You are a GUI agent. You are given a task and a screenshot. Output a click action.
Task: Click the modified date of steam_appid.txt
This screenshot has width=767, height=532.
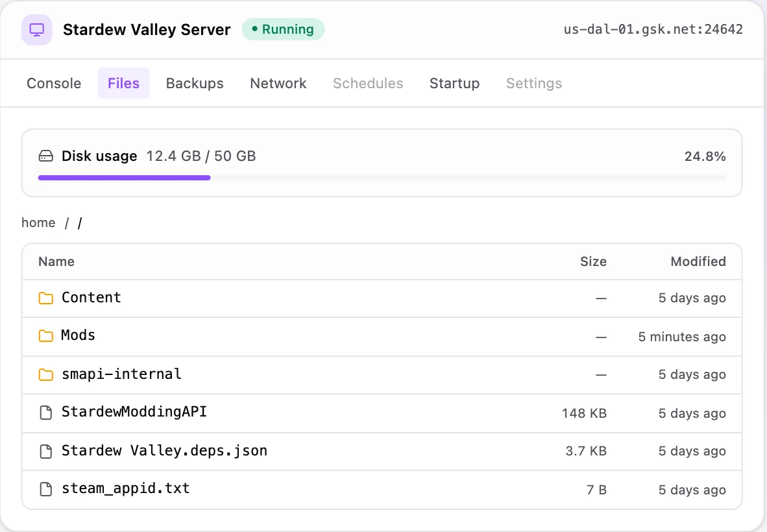692,490
